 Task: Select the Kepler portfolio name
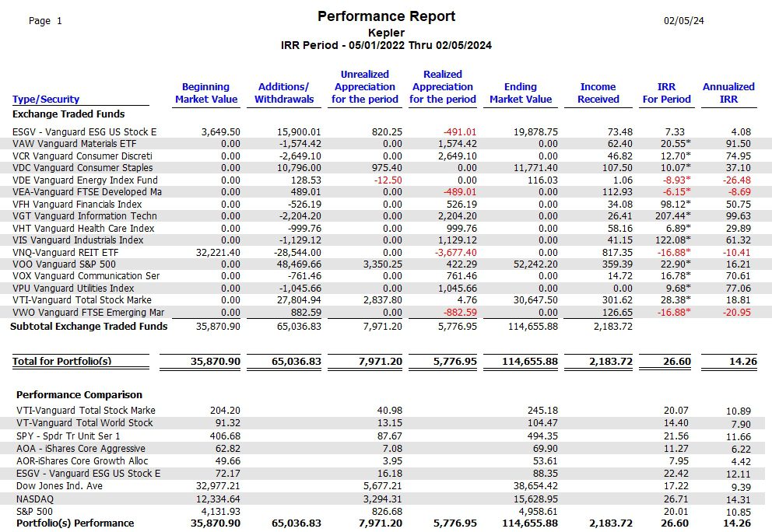point(386,33)
